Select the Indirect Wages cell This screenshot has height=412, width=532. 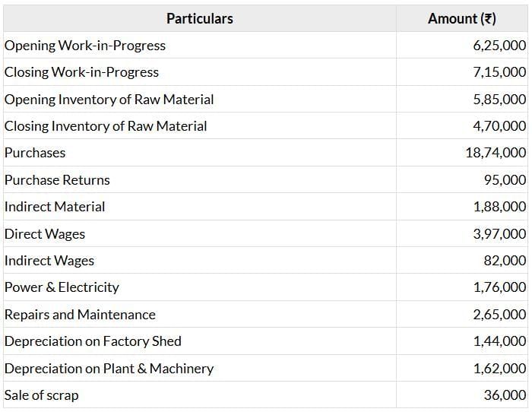[49, 261]
